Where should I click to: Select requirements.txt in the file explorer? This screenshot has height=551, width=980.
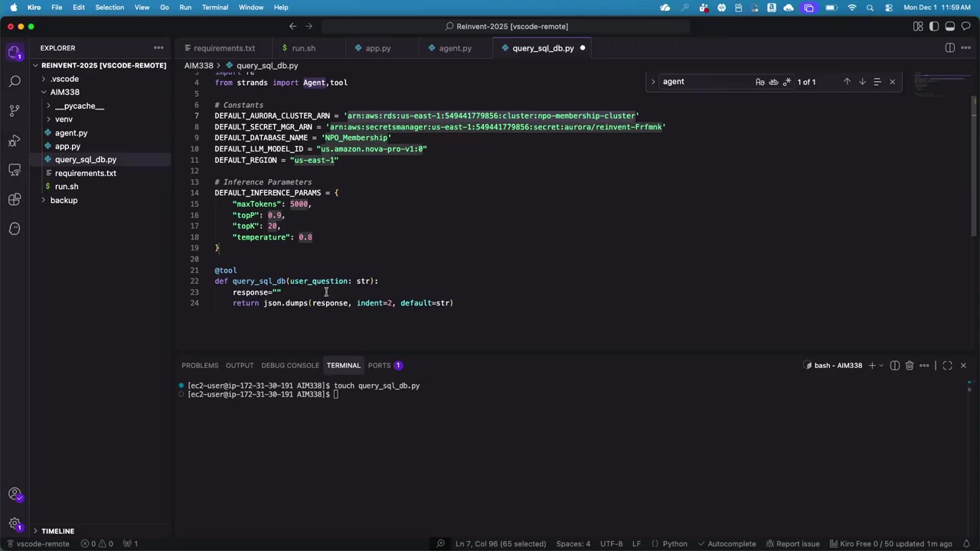[x=85, y=173]
